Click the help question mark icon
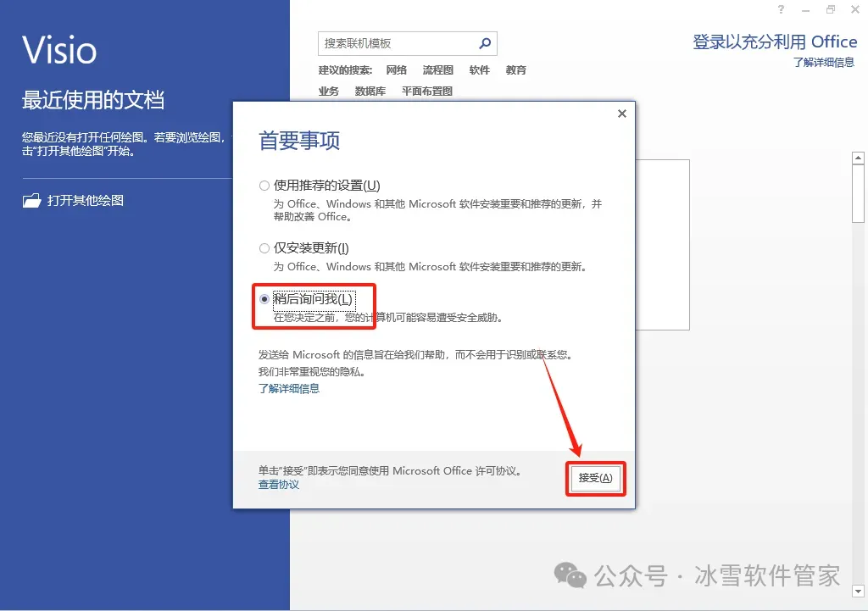The image size is (868, 611). [781, 9]
